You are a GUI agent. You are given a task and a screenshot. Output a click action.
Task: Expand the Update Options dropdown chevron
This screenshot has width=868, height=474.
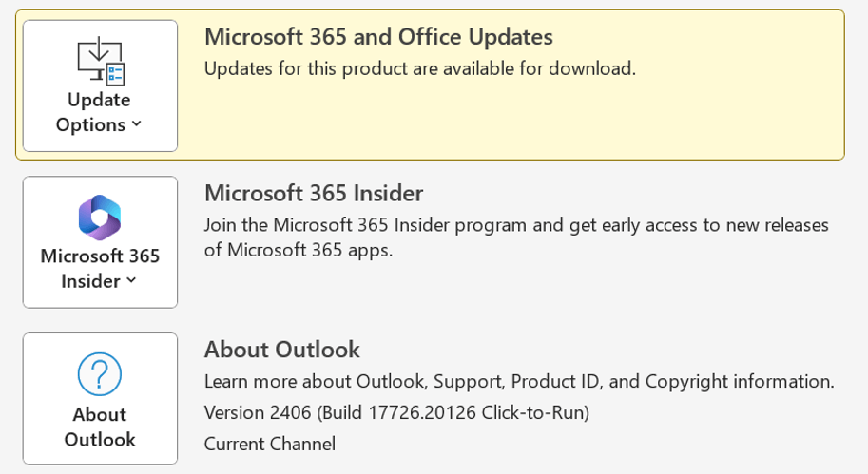[137, 124]
